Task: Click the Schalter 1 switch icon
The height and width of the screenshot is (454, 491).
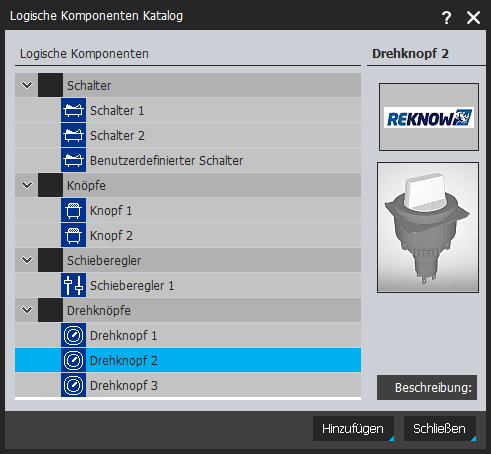Action: (73, 110)
